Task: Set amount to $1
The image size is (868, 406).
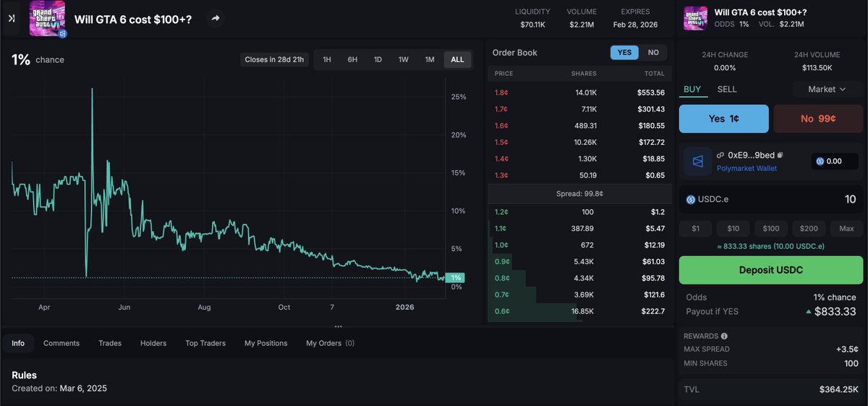Action: [696, 229]
